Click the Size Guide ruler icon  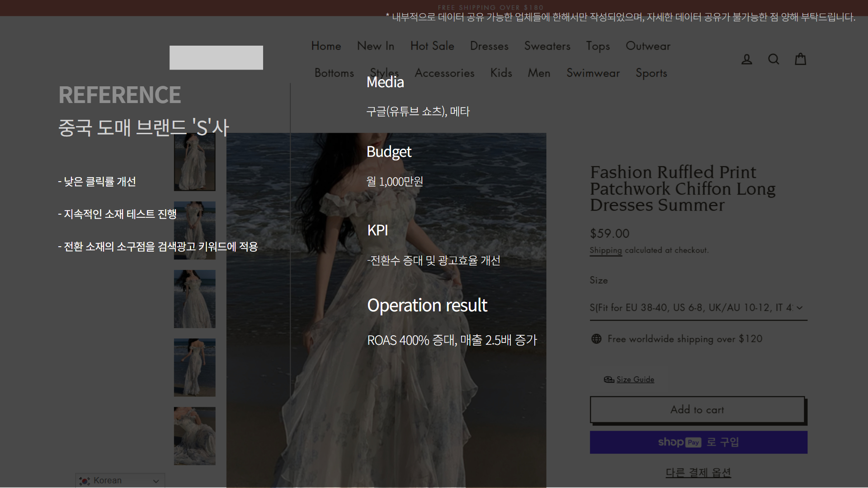point(609,380)
